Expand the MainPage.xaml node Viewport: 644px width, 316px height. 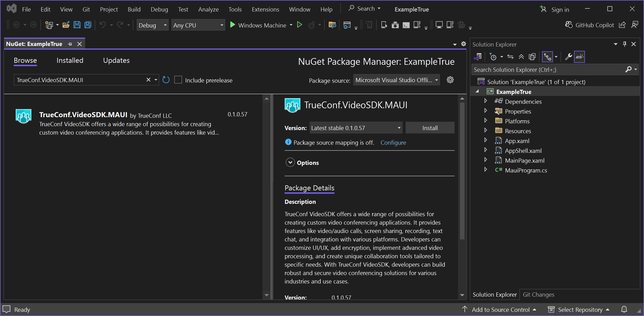tap(486, 160)
